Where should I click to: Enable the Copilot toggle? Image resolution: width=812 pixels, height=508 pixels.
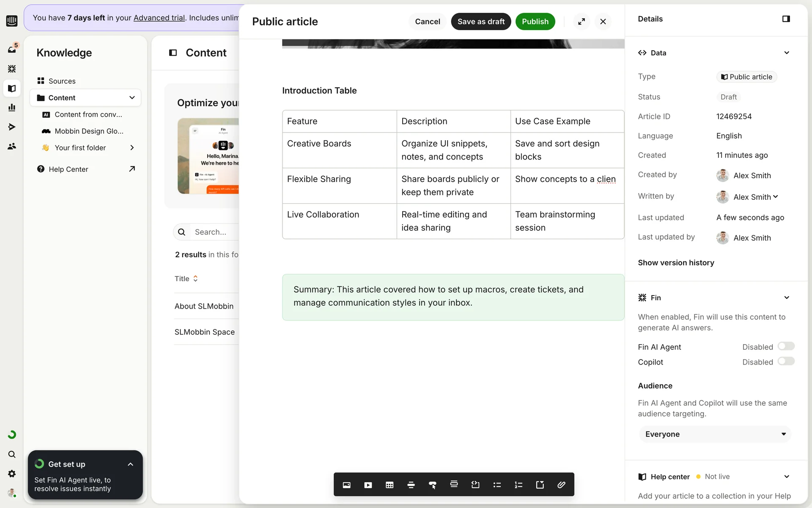coord(786,362)
